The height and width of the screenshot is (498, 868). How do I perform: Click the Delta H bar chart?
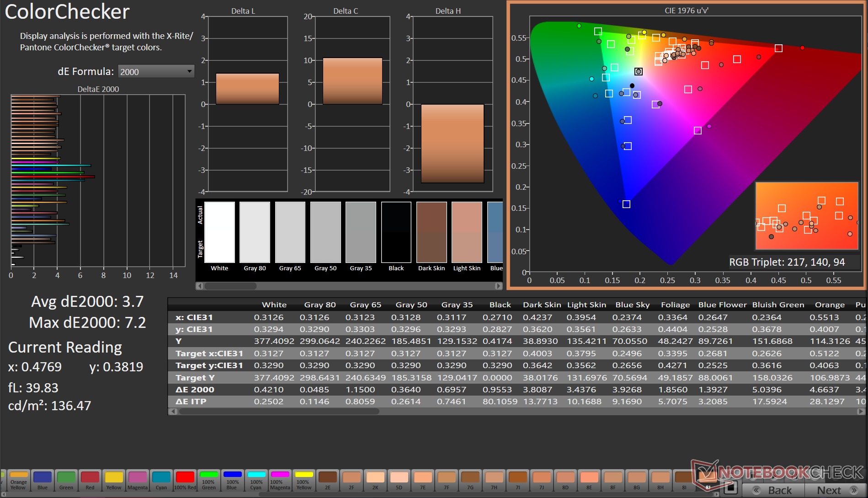453,104
